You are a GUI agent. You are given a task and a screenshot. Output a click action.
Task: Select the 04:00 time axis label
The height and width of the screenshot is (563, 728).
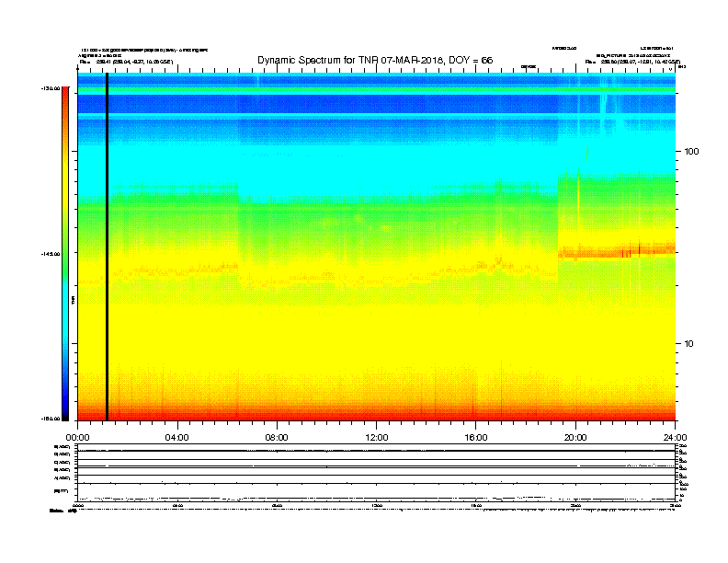pos(177,438)
